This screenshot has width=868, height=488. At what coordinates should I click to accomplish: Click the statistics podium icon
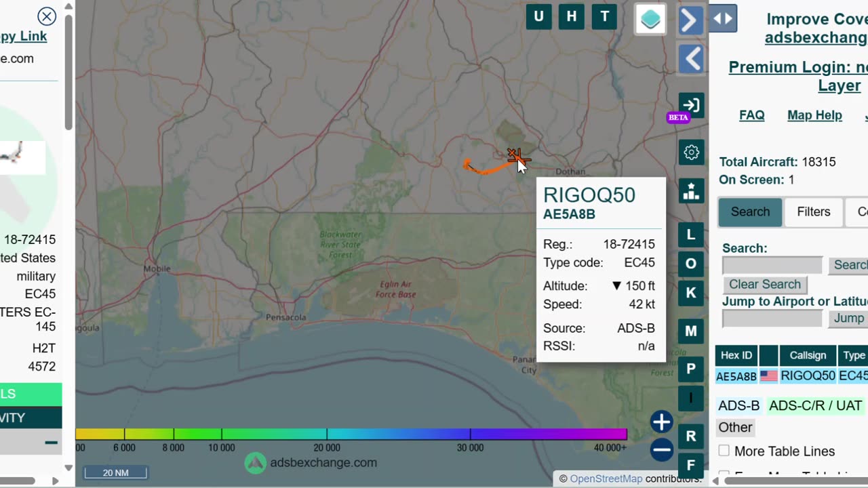[x=691, y=191]
